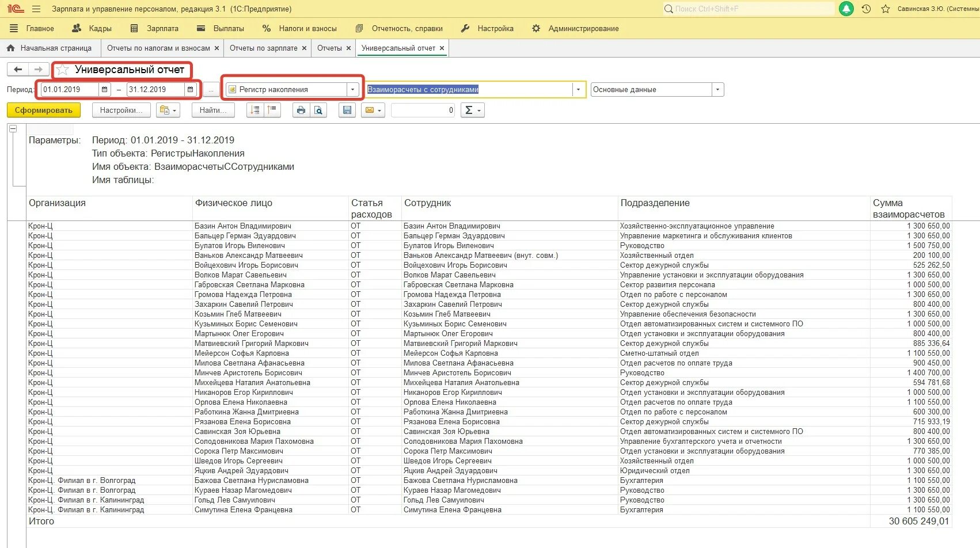
Task: Click the global search field
Action: 749,9
